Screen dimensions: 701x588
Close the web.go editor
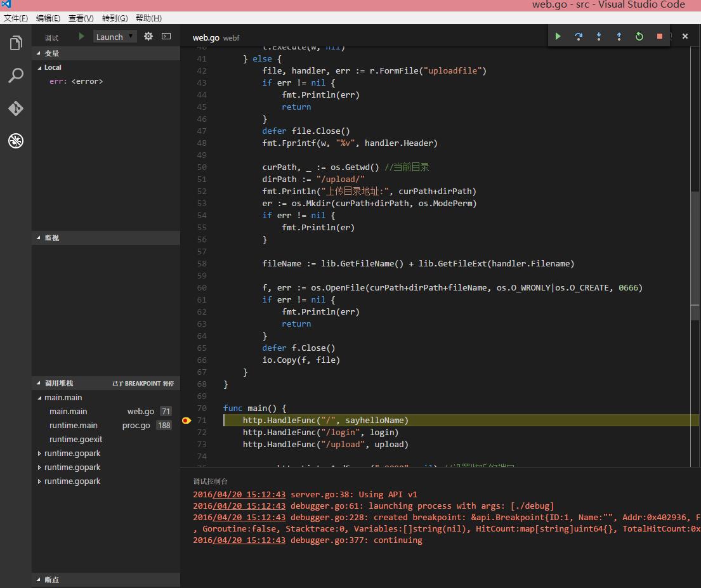(685, 36)
